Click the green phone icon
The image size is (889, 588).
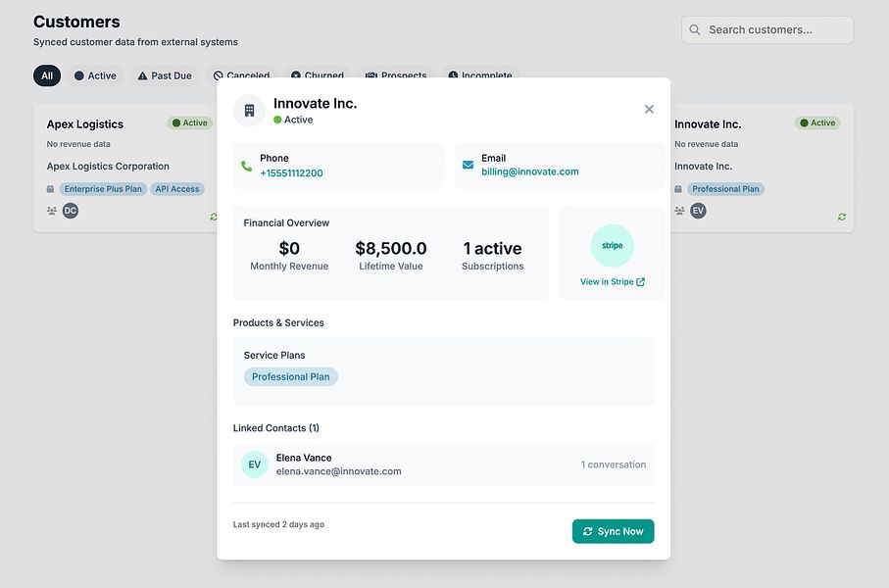click(x=247, y=167)
